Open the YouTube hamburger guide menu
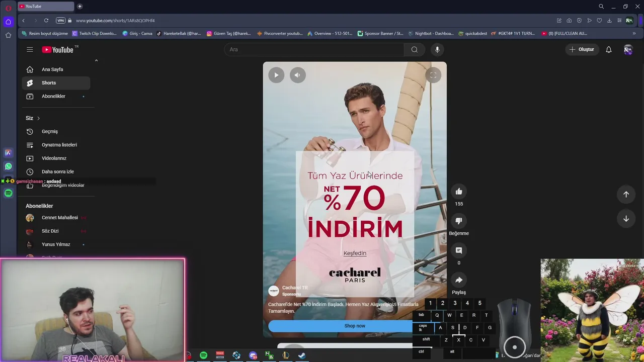This screenshot has width=644, height=362. tap(30, 49)
